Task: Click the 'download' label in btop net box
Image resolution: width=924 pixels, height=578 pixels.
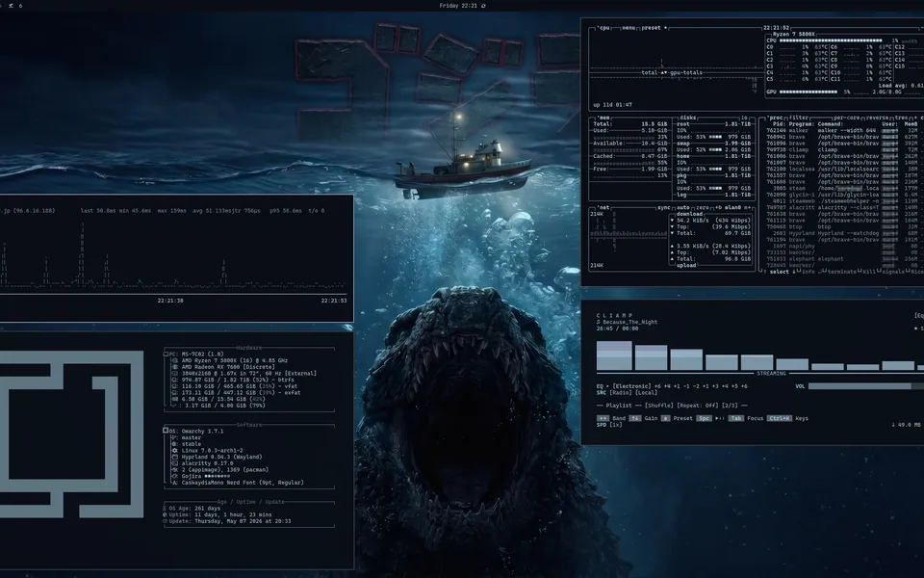Action: (x=689, y=214)
